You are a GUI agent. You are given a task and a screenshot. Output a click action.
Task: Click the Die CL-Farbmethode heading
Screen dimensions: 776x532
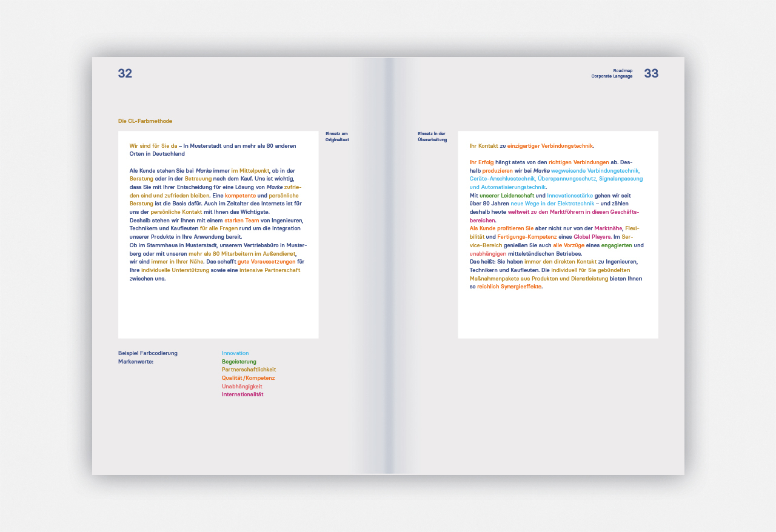point(145,121)
